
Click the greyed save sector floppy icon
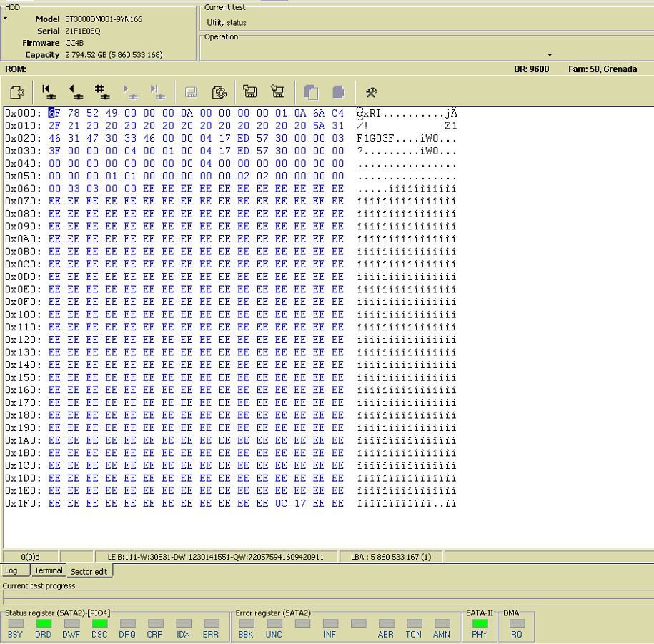tap(191, 92)
